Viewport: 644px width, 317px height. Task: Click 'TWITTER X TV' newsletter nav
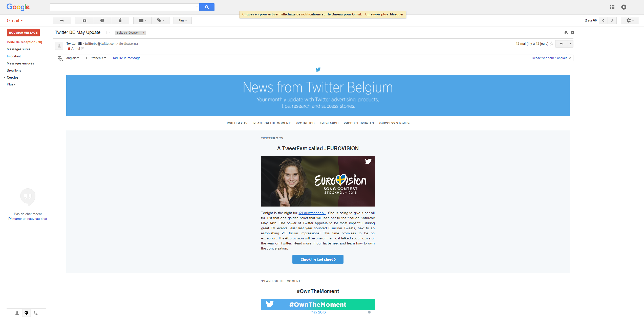[237, 123]
